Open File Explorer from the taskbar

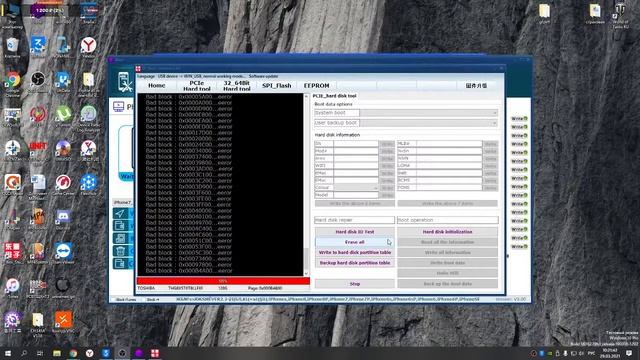(57, 353)
